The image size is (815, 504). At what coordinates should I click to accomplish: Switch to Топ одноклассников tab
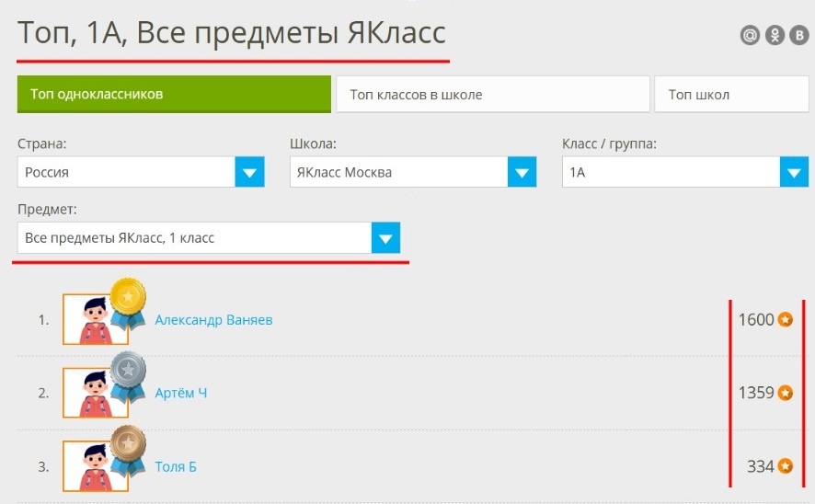(x=174, y=94)
